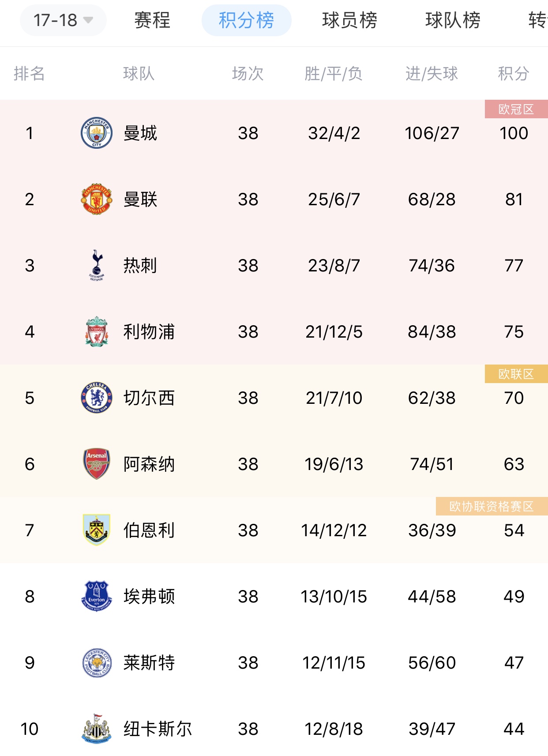
Task: Click the Chelsea crest icon
Action: [x=97, y=398]
